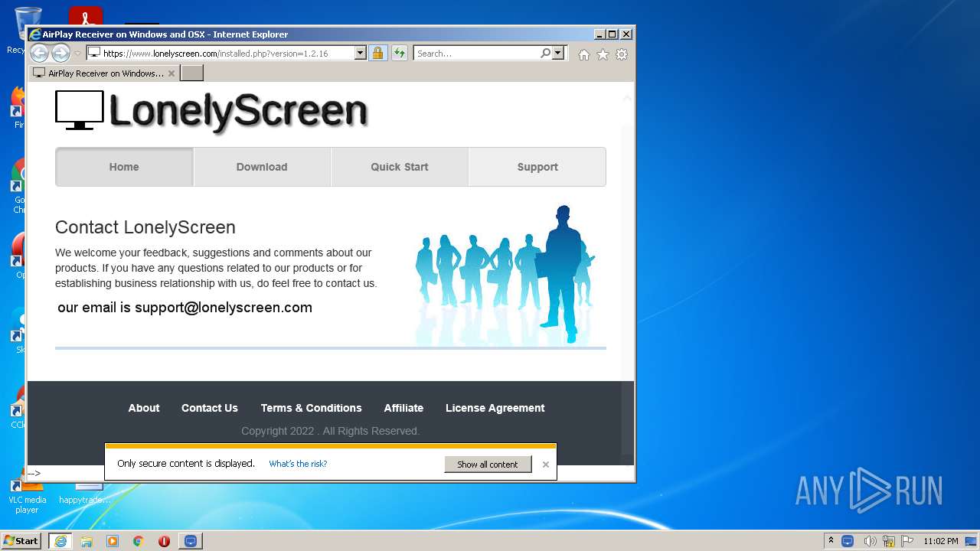Open Windows Media Player taskbar icon
The height and width of the screenshot is (551, 980).
(x=113, y=541)
